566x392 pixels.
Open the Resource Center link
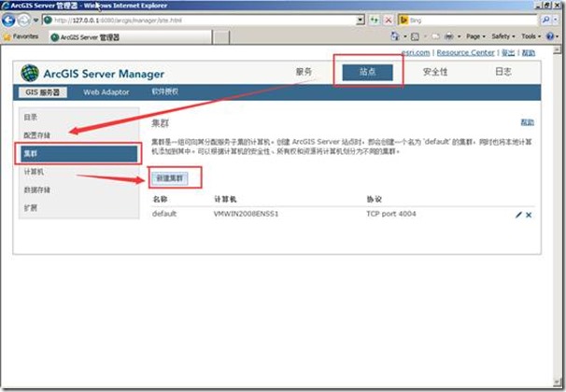[x=466, y=52]
